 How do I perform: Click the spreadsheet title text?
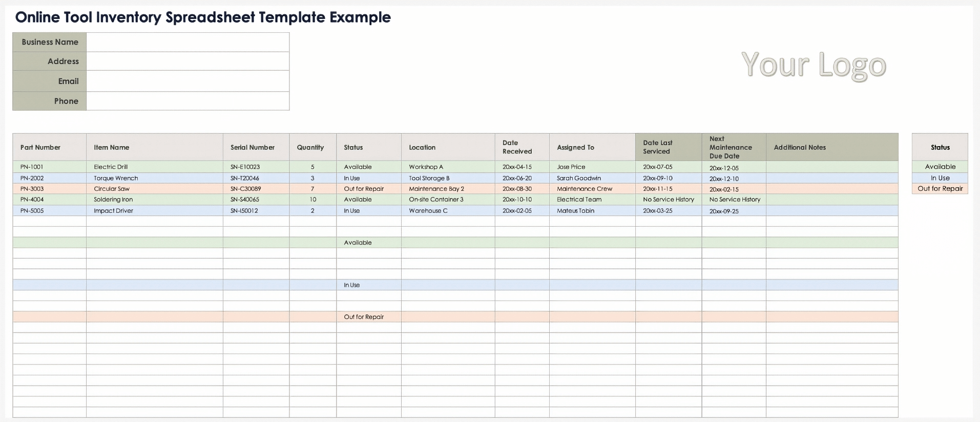tap(203, 17)
